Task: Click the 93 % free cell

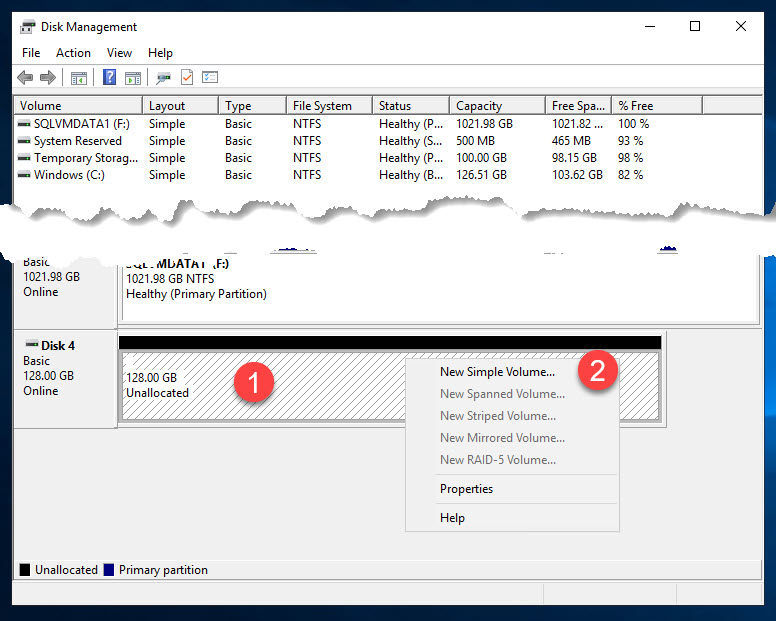Action: point(630,141)
